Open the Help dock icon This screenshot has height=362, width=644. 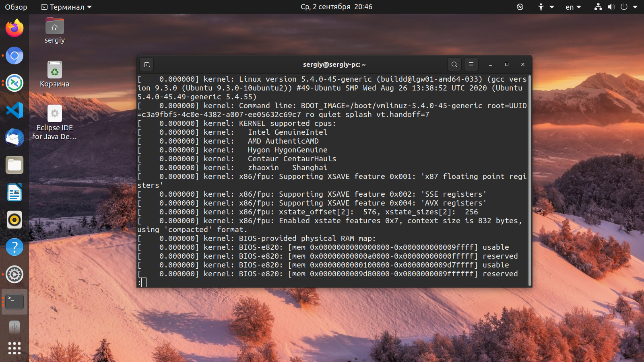(14, 247)
